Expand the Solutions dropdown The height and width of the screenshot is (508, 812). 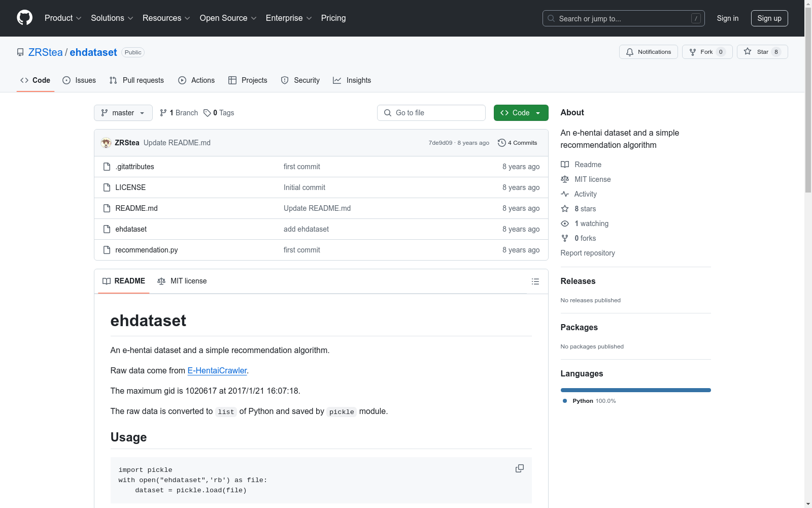click(x=112, y=18)
